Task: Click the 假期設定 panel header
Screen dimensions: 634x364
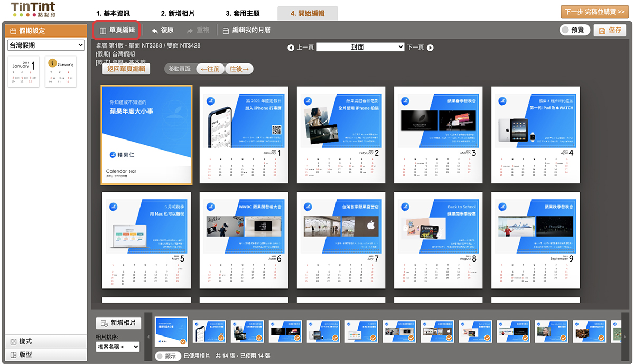Action: tap(45, 31)
